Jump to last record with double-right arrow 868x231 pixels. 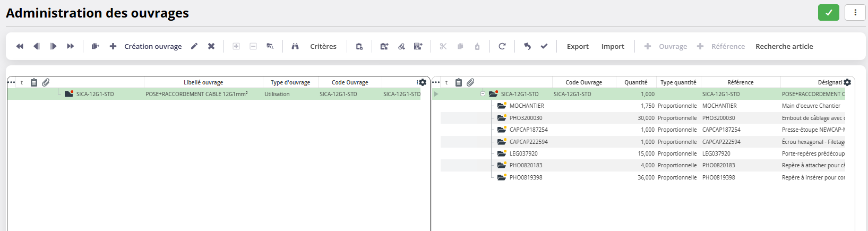(70, 46)
